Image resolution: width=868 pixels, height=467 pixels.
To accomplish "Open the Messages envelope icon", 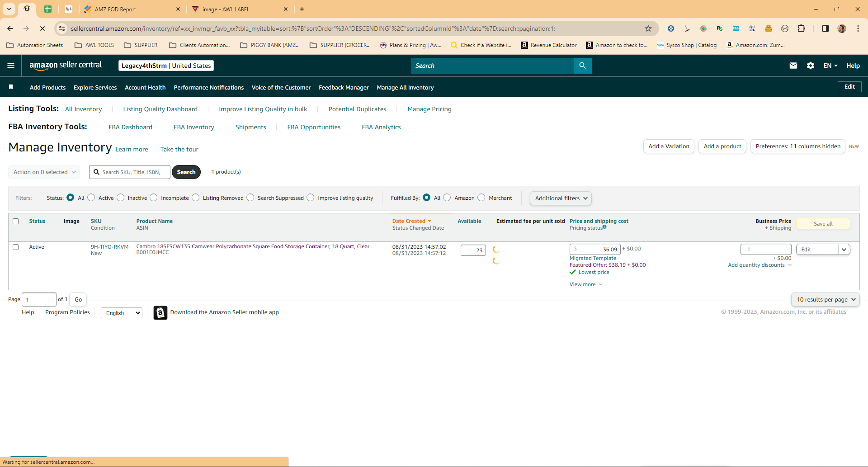I will point(793,66).
